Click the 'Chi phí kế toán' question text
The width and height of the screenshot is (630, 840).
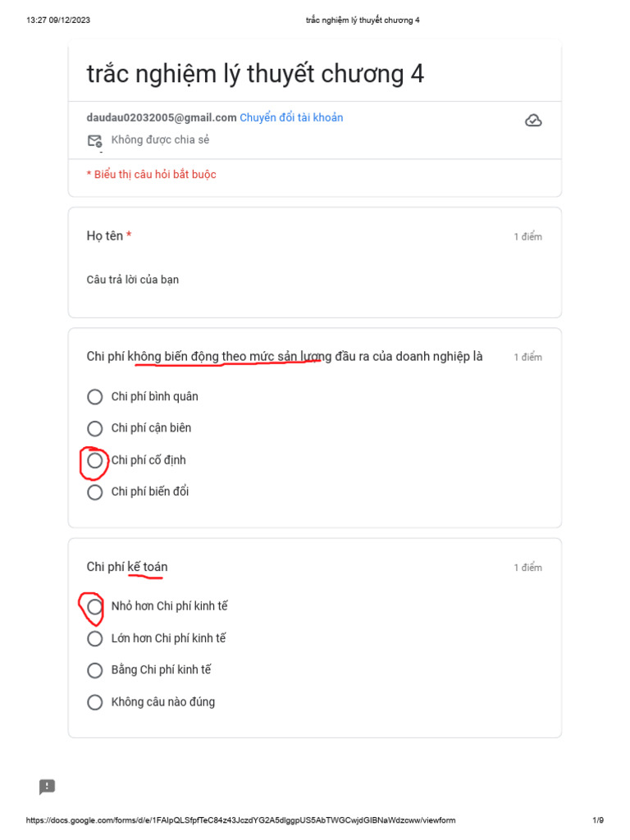(x=127, y=567)
